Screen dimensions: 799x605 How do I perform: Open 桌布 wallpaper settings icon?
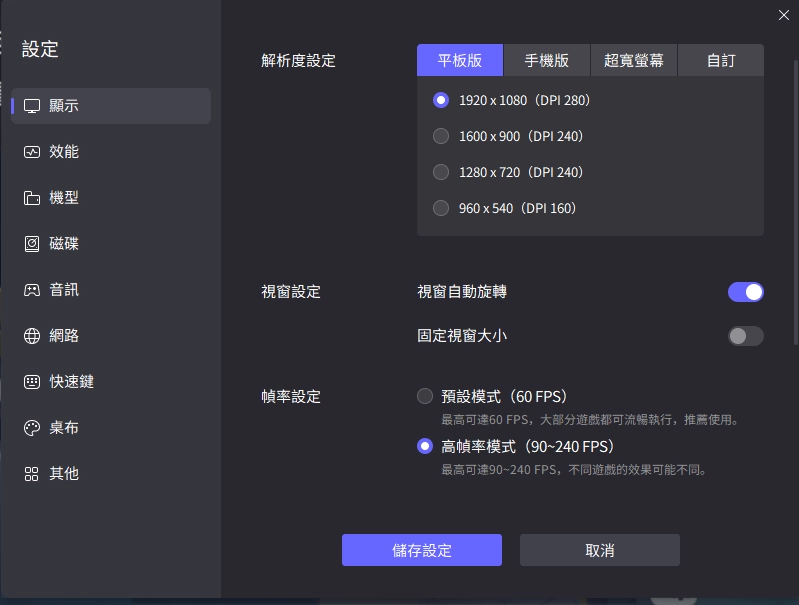(x=32, y=428)
